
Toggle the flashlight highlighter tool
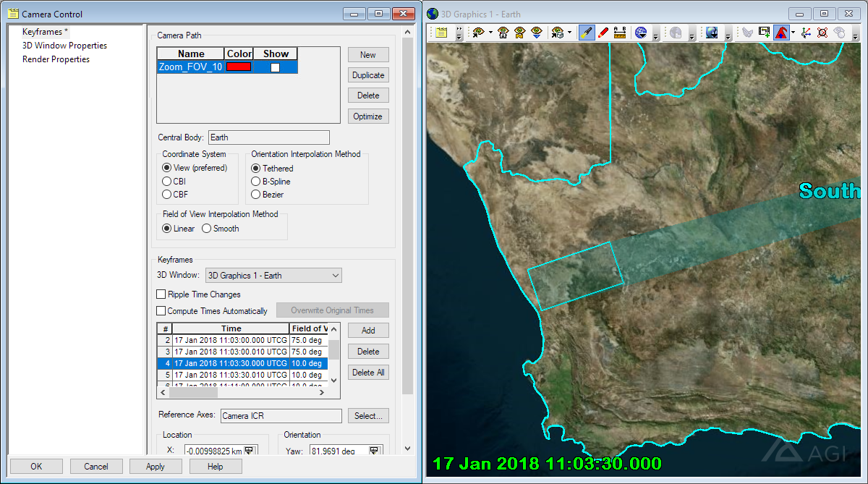coord(587,33)
